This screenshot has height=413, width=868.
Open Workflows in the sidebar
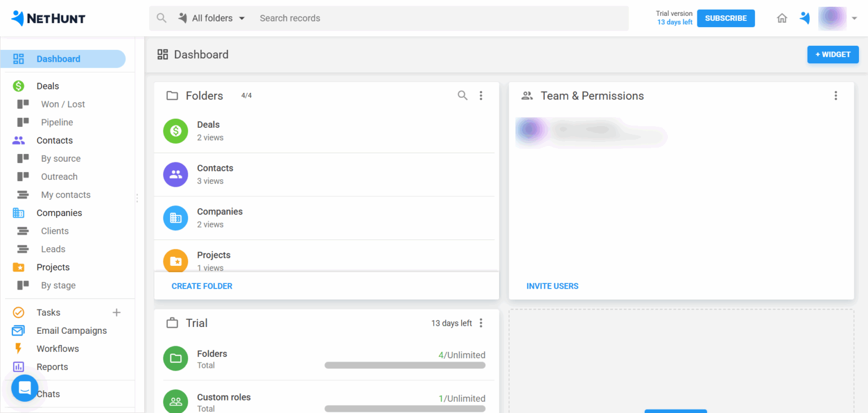58,349
